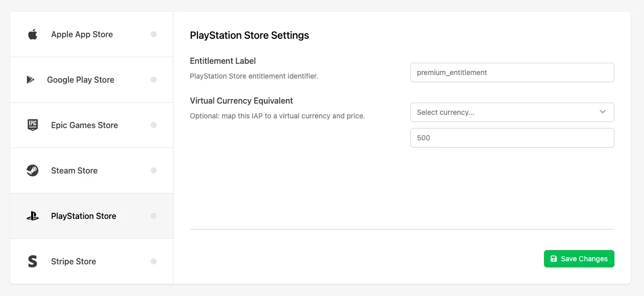644x296 pixels.
Task: Click the floppy disk icon in Save Changes
Action: coord(554,259)
